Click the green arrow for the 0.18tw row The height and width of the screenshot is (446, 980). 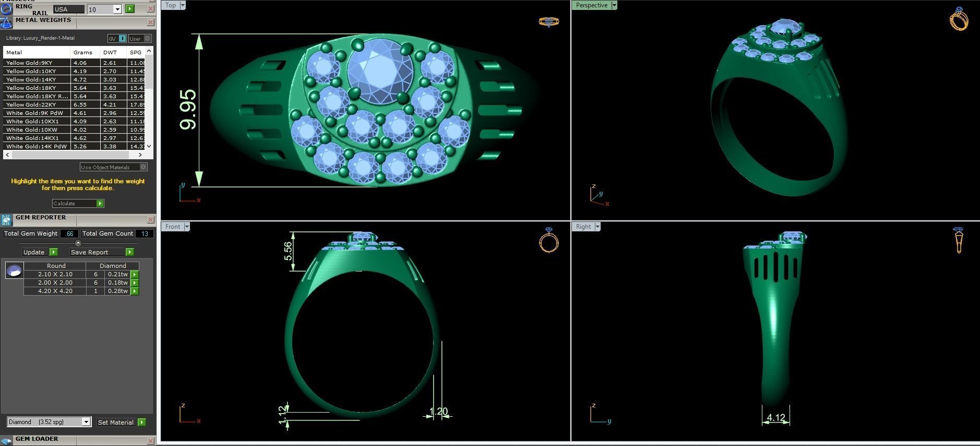[135, 283]
